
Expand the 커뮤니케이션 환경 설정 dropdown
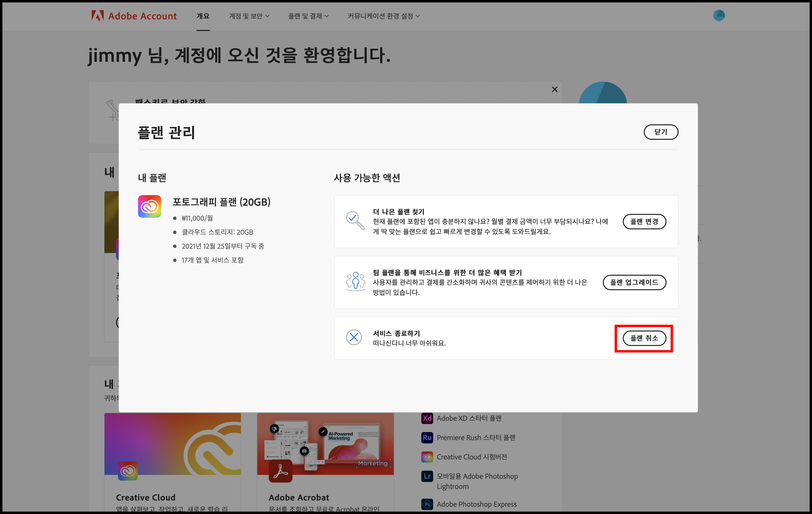point(383,16)
